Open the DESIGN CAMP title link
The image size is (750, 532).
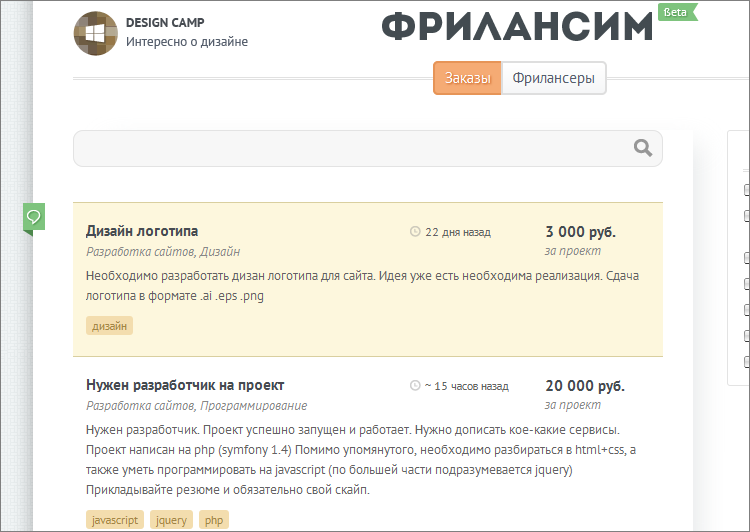pyautogui.click(x=165, y=22)
